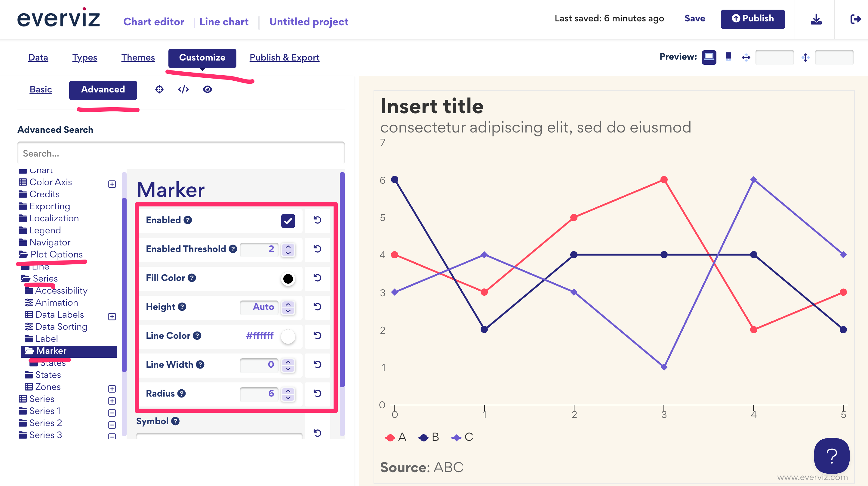This screenshot has width=868, height=486.
Task: Click the Publish button
Action: pyautogui.click(x=752, y=19)
